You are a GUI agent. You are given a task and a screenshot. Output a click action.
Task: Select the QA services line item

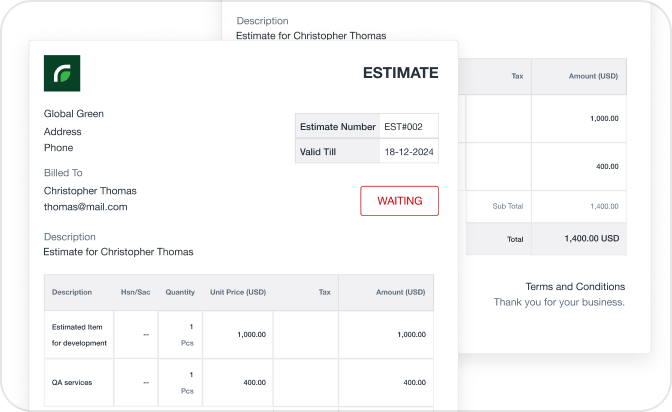click(72, 382)
